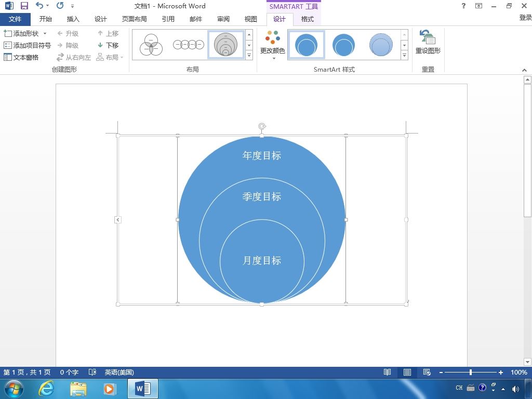The width and height of the screenshot is (532, 399).
Task: Click the proofing check icon in status bar
Action: [92, 372]
